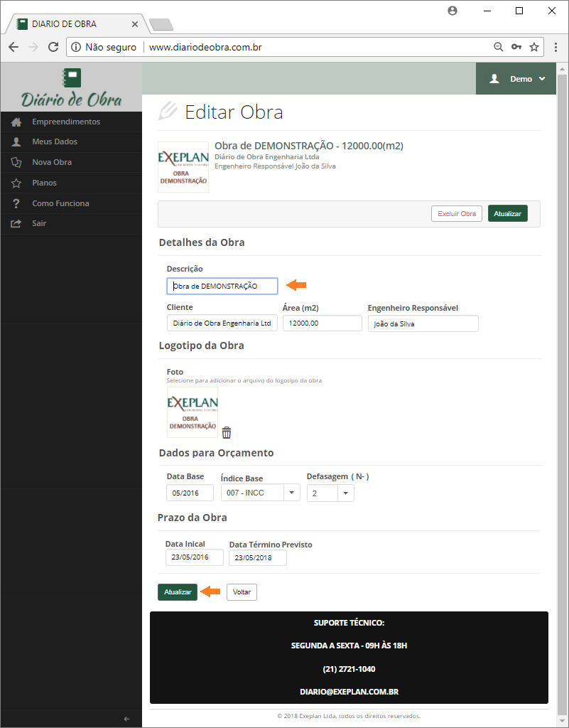Focus the Data Término Previsto field
Viewport: 569px width, 728px height.
(258, 557)
